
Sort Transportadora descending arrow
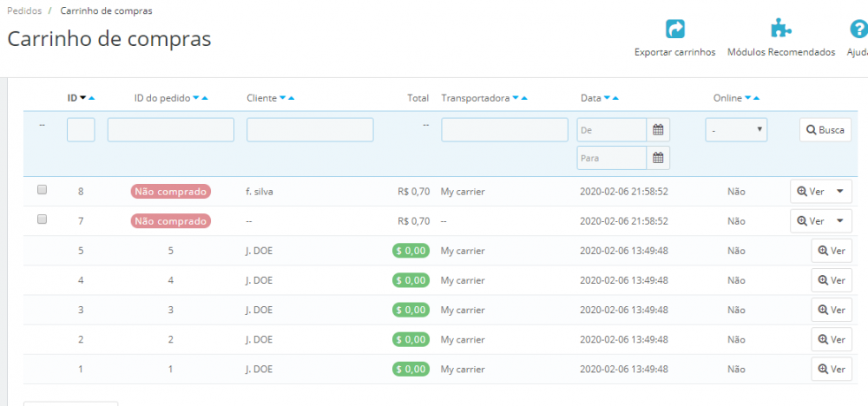tap(516, 98)
